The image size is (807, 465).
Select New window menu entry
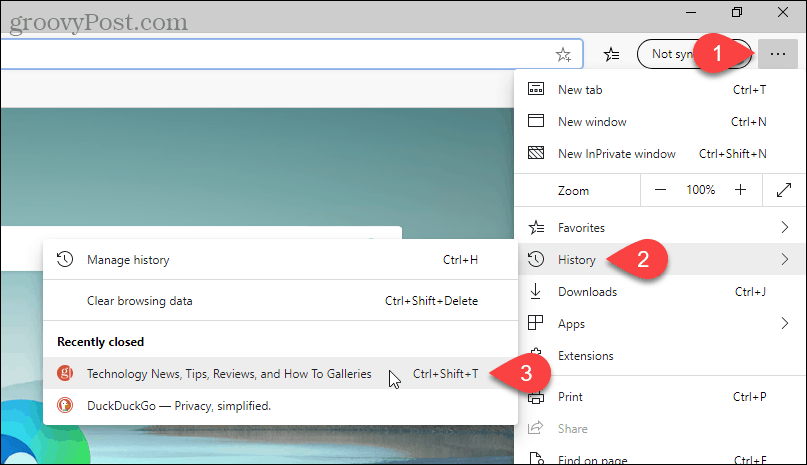(592, 122)
